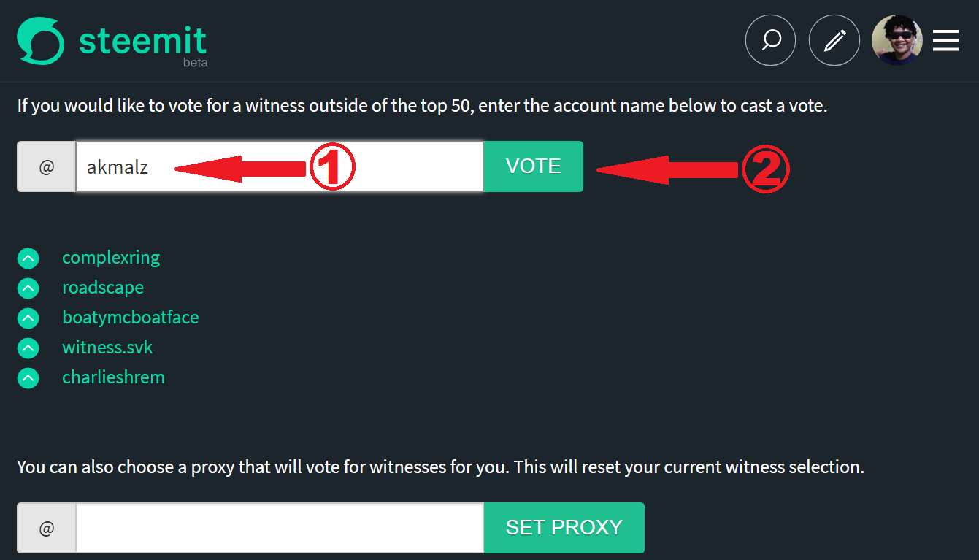This screenshot has height=560, width=979.
Task: Click the upvote arrow beside charlieshrem
Action: pyautogui.click(x=28, y=377)
